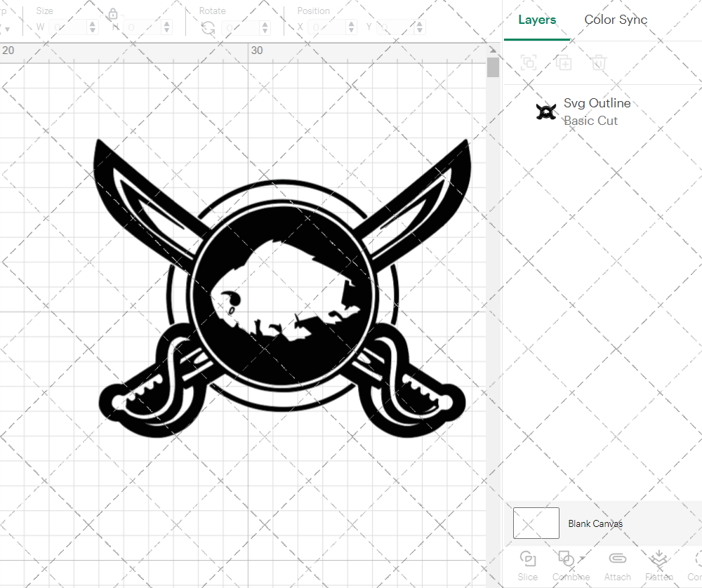The height and width of the screenshot is (588, 702).
Task: Click the rotate refresh icon in the toolbar
Action: 207,26
